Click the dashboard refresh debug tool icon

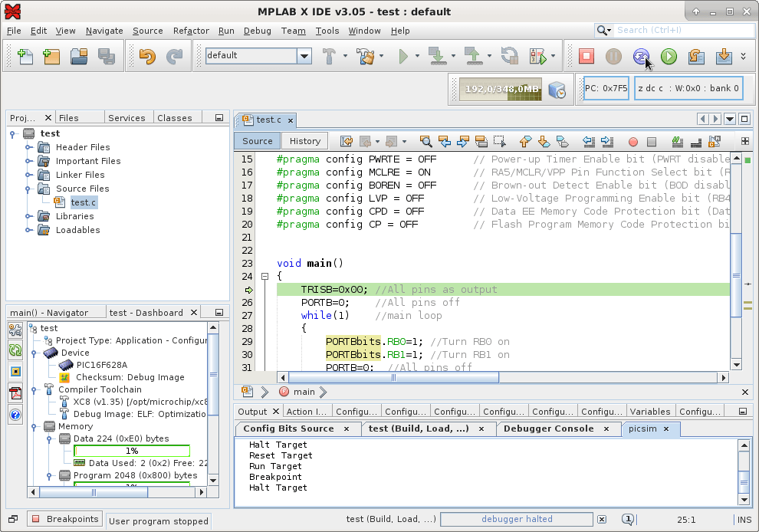click(15, 350)
